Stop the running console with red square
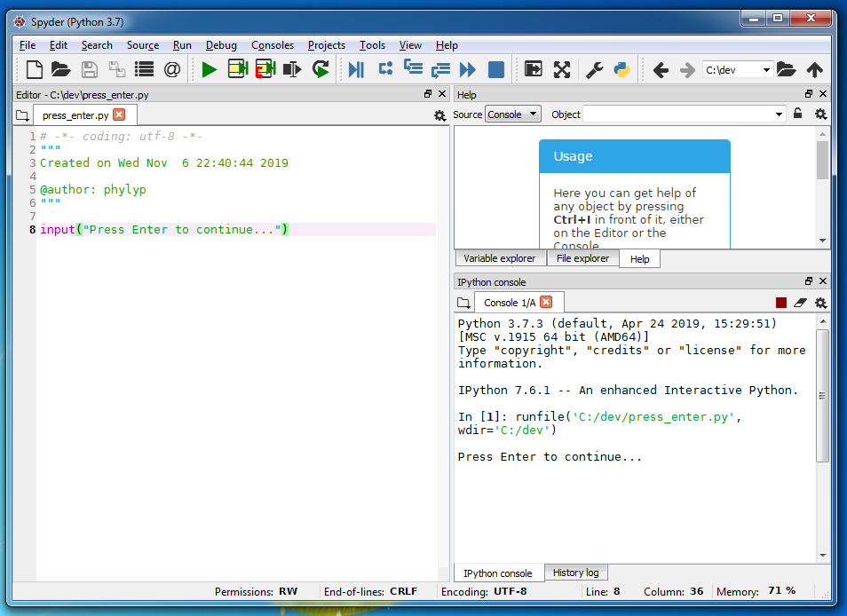This screenshot has height=616, width=847. pyautogui.click(x=781, y=303)
